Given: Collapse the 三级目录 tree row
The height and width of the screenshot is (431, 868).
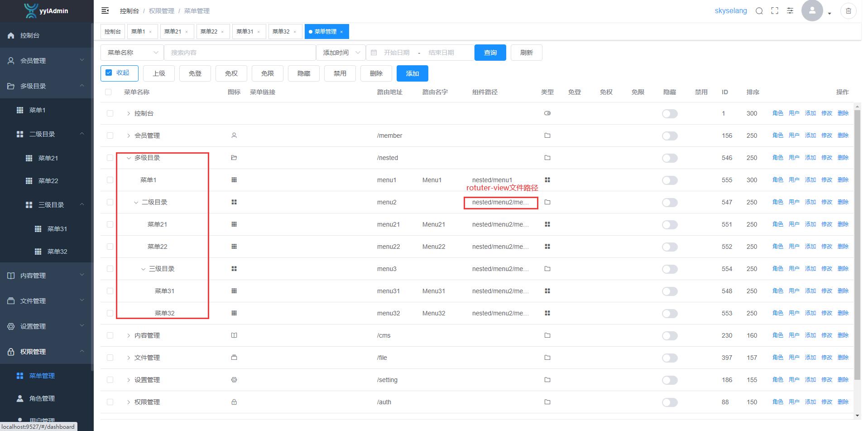Looking at the screenshot, I should [x=143, y=269].
